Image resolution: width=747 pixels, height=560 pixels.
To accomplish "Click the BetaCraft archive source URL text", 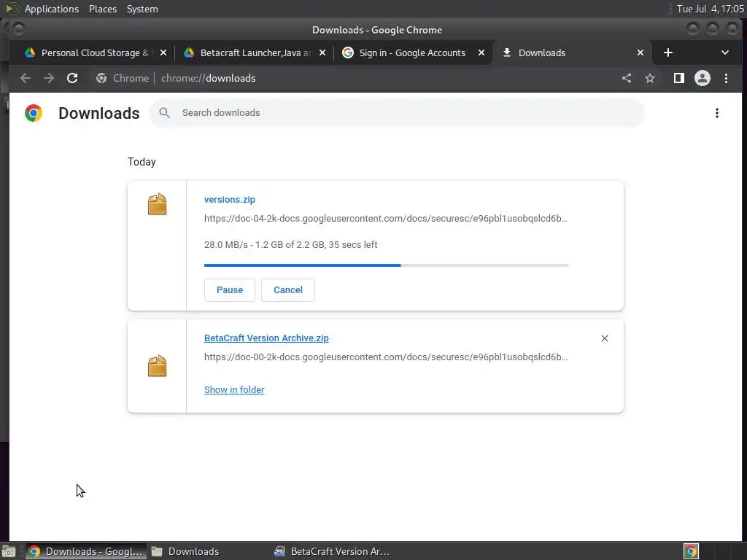I will point(385,357).
